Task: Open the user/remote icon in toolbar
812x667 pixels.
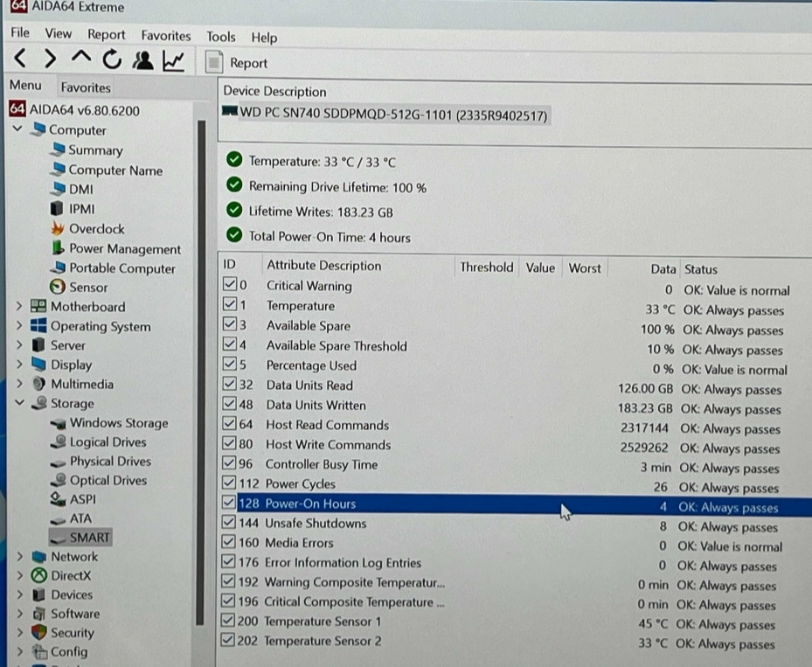Action: [x=142, y=60]
